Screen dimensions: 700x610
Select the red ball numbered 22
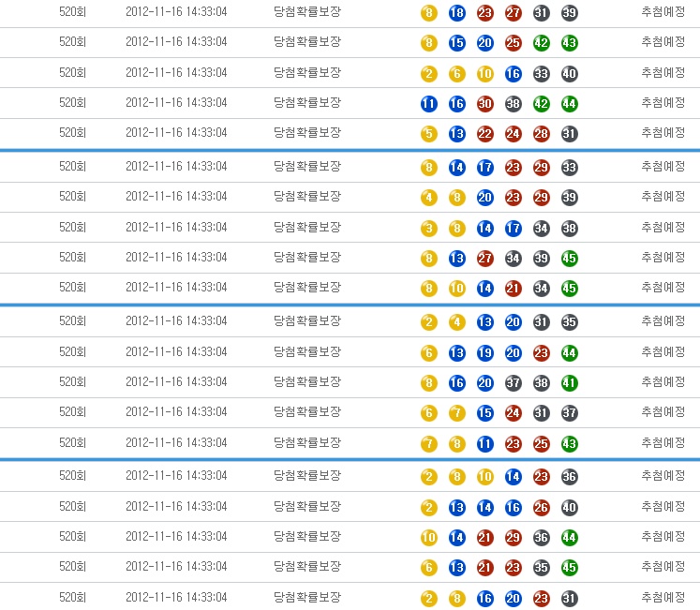485,134
